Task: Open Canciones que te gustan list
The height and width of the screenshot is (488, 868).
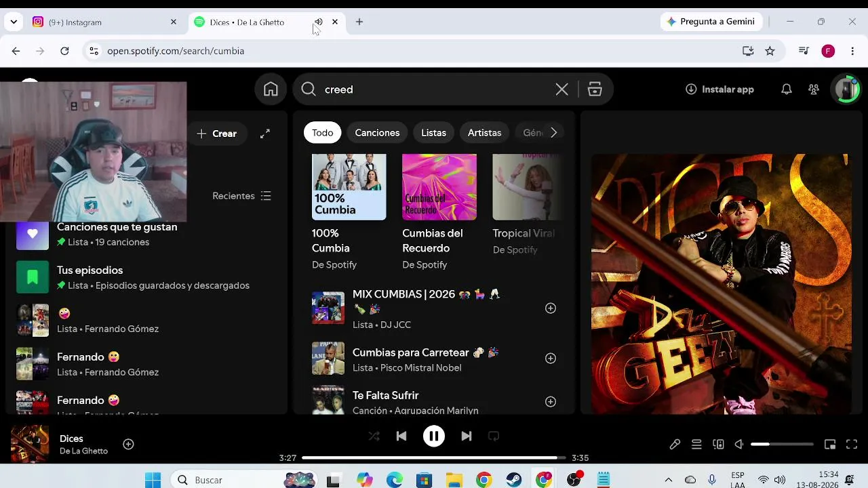Action: coord(146,235)
